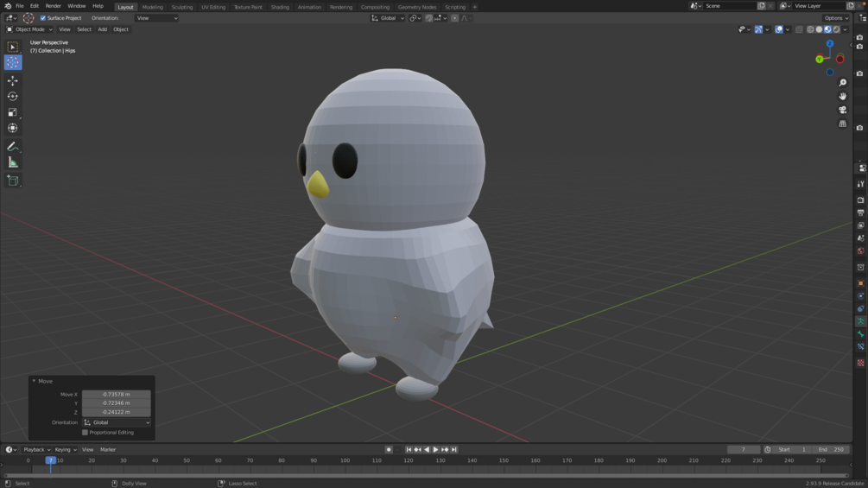The width and height of the screenshot is (868, 488).
Task: Switch to the Modeling workspace tab
Action: pyautogui.click(x=152, y=7)
